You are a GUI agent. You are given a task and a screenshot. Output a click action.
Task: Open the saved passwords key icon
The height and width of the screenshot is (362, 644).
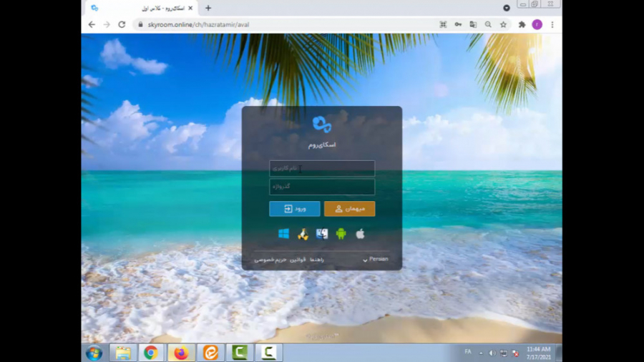(x=458, y=24)
